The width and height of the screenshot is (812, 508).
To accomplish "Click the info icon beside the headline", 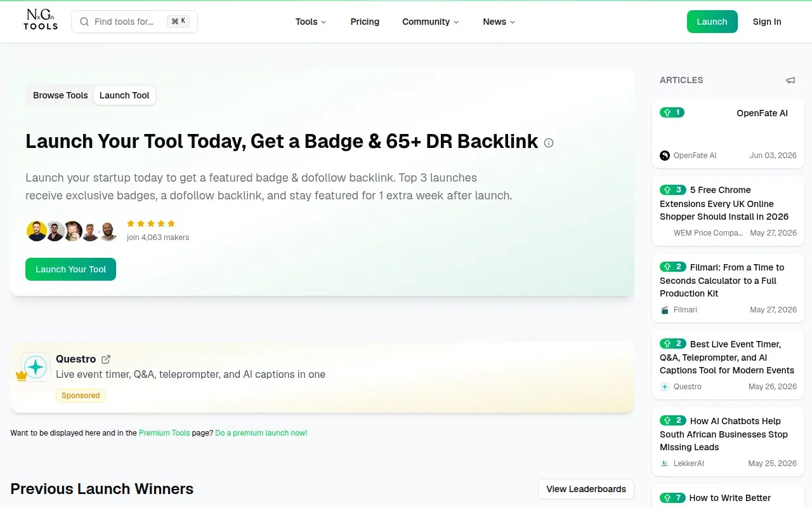I will tap(549, 143).
